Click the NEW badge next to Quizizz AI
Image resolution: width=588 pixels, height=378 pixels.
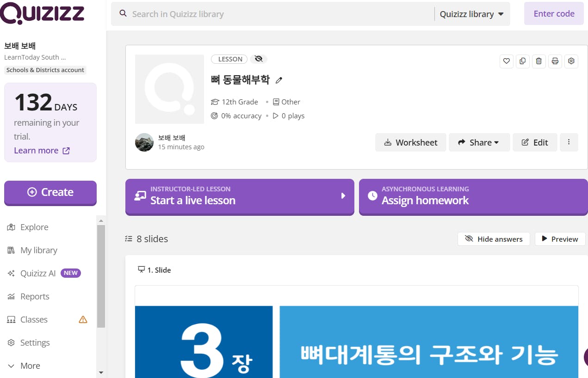71,273
